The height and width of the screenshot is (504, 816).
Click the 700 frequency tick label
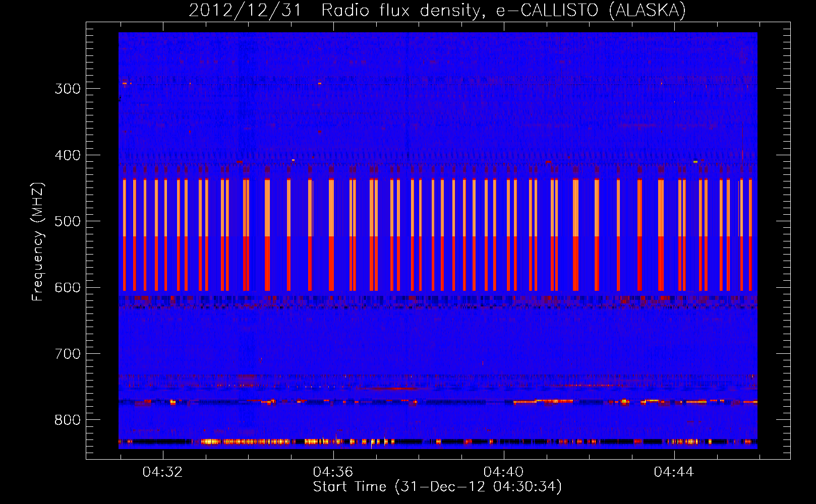tap(68, 354)
